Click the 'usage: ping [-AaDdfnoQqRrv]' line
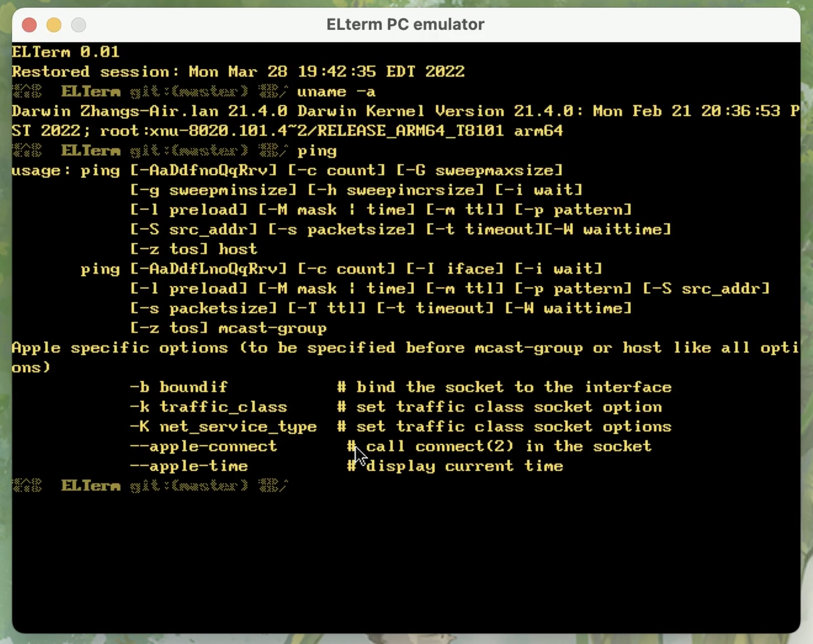 (x=287, y=170)
